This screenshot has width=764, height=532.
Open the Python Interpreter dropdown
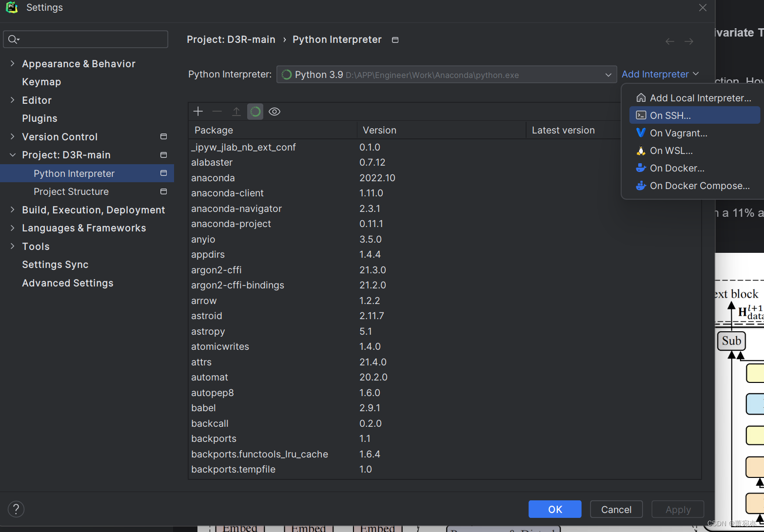click(x=447, y=75)
